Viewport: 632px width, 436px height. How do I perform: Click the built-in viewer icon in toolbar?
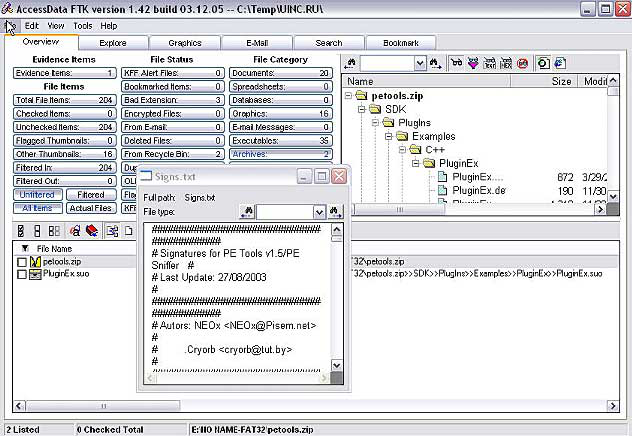(543, 63)
